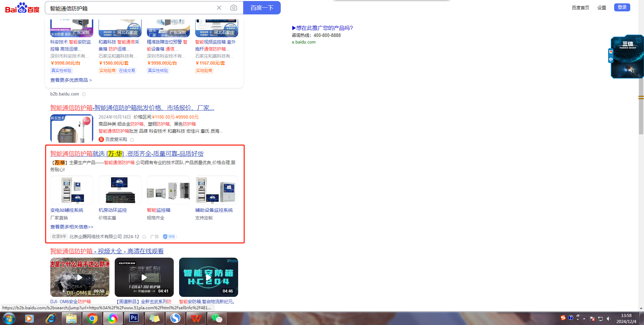Open Sticky Notes from the taskbar
The width and height of the screenshot is (644, 325).
154,318
